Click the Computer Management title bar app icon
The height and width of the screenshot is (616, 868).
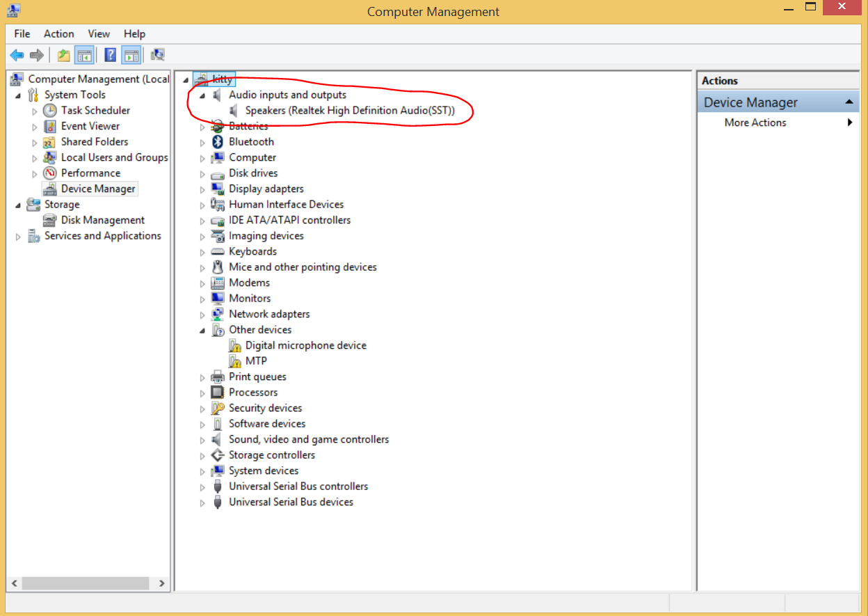tap(13, 10)
